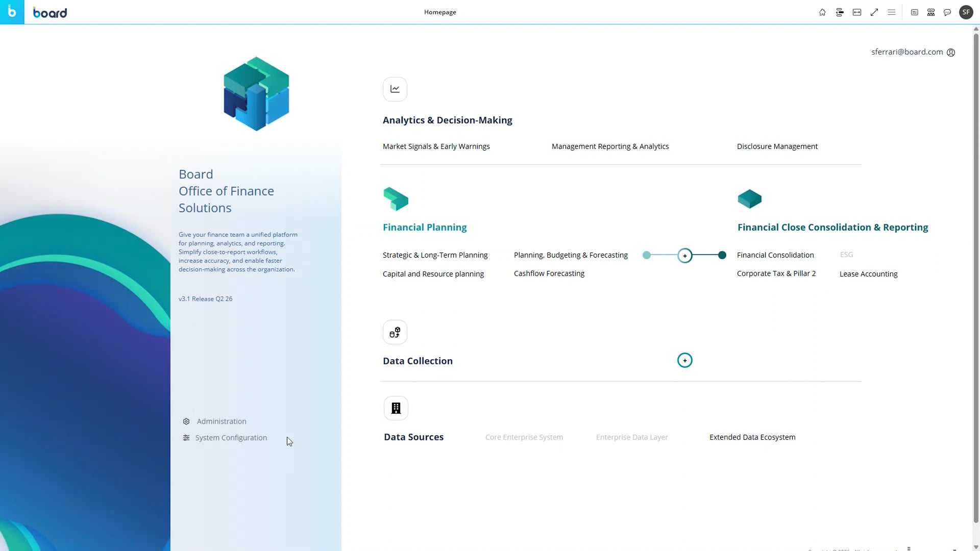980x551 pixels.
Task: Click the Homepage title in the top bar
Action: click(440, 12)
